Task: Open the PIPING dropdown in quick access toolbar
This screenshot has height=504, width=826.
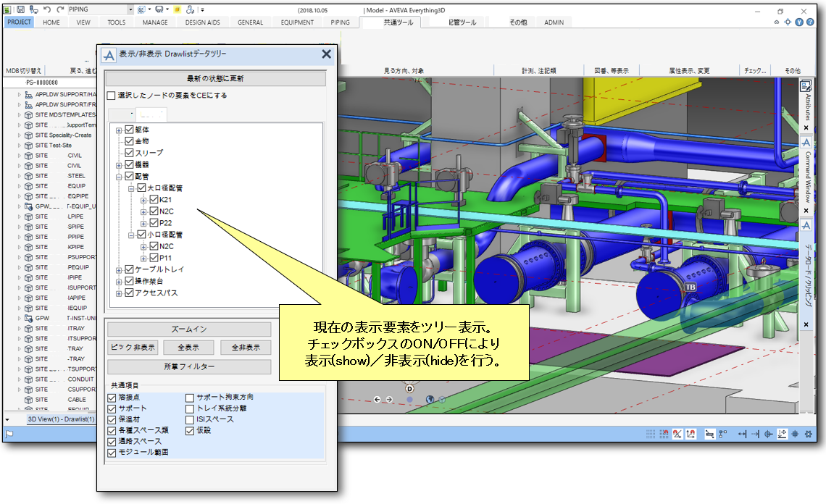Action: [130, 9]
